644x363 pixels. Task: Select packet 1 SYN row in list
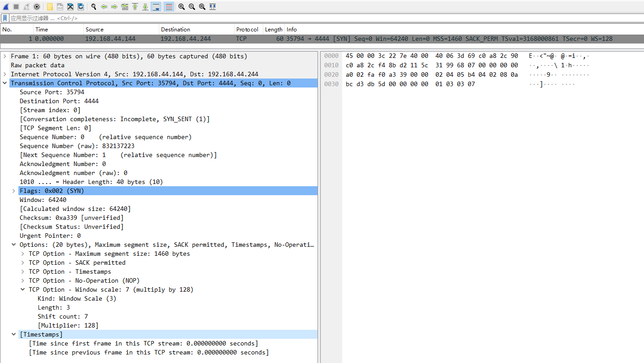pos(322,39)
